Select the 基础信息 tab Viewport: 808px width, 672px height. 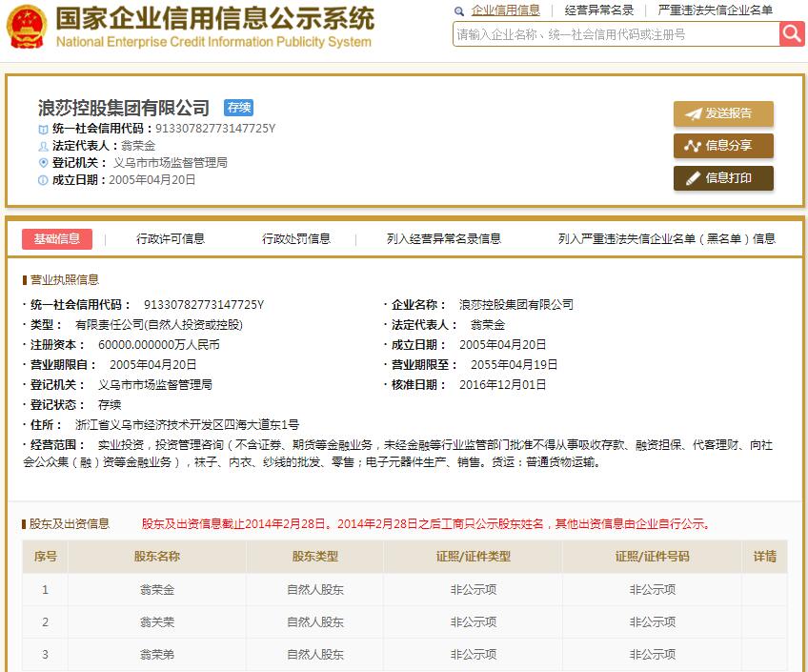[57, 238]
